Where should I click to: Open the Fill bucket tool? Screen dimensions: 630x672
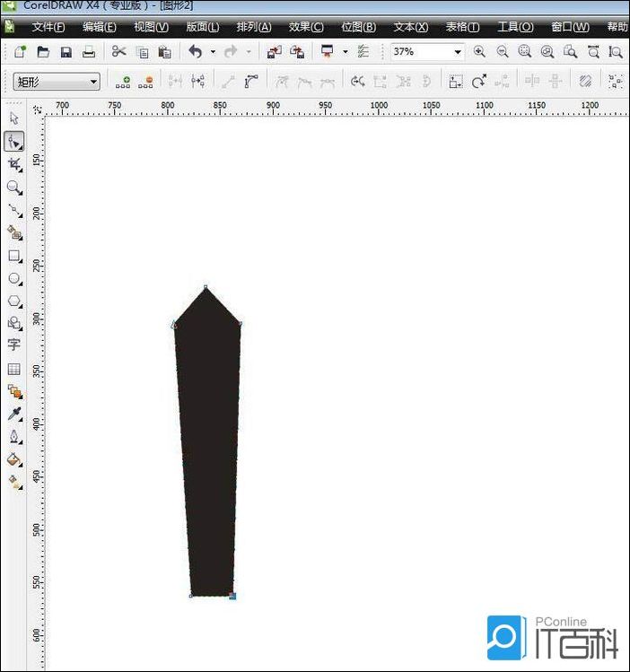tap(14, 460)
